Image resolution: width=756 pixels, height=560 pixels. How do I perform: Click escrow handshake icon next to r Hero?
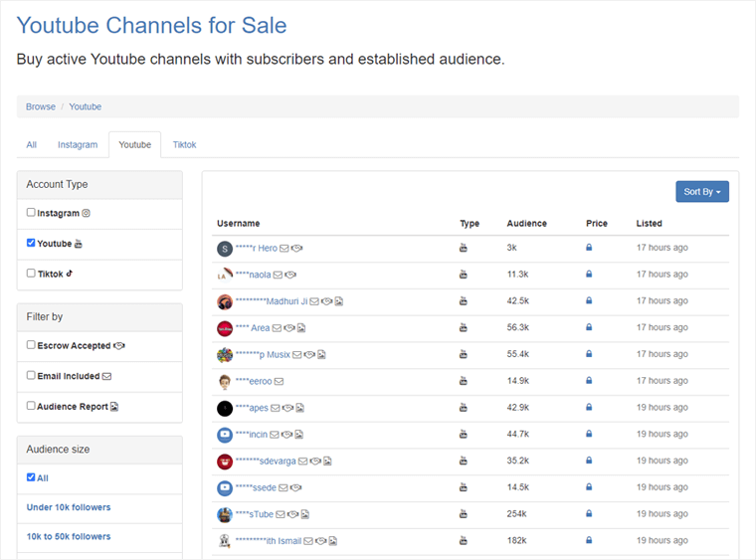(297, 249)
